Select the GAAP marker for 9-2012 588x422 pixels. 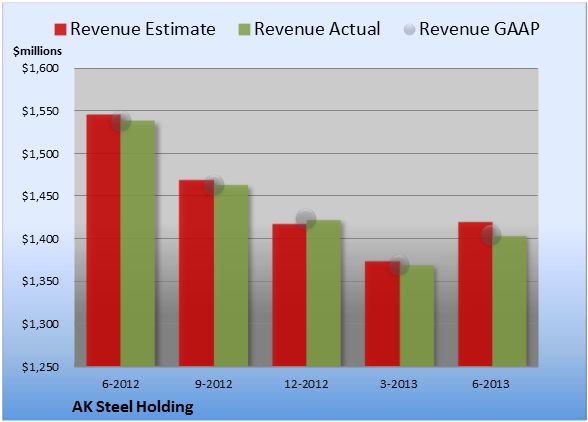point(214,185)
